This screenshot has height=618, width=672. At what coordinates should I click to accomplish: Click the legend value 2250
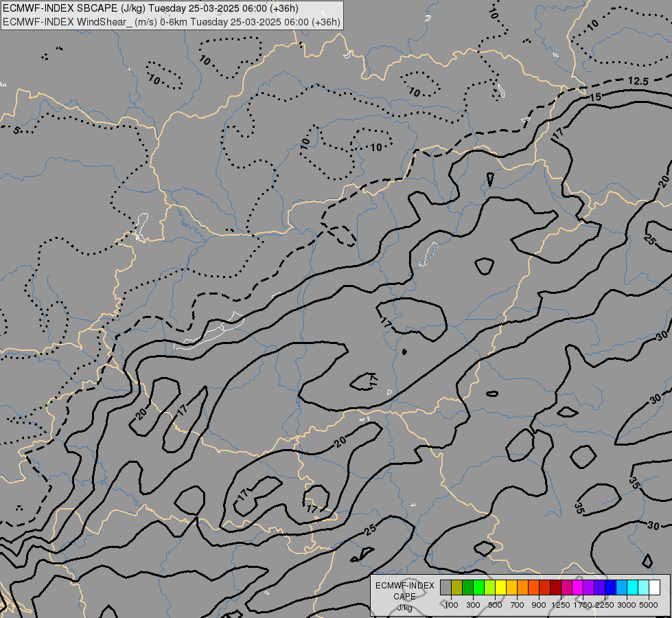605,605
